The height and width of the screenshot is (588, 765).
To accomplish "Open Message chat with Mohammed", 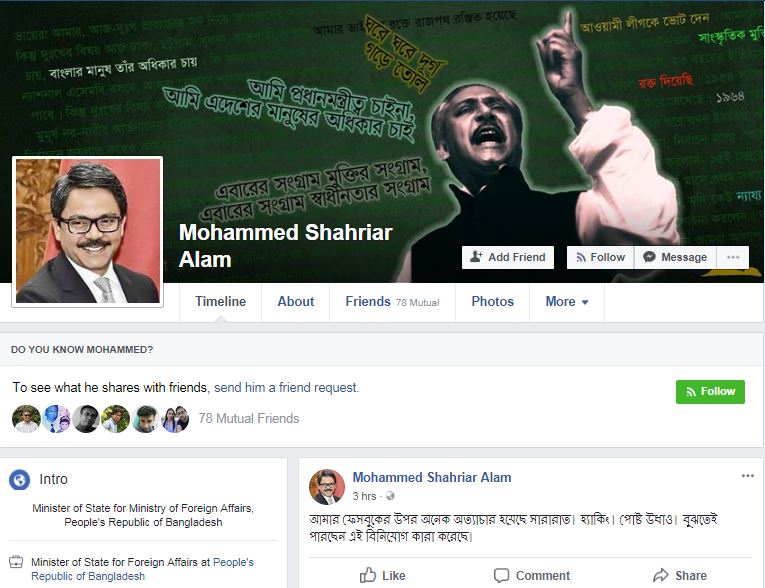I will point(675,257).
